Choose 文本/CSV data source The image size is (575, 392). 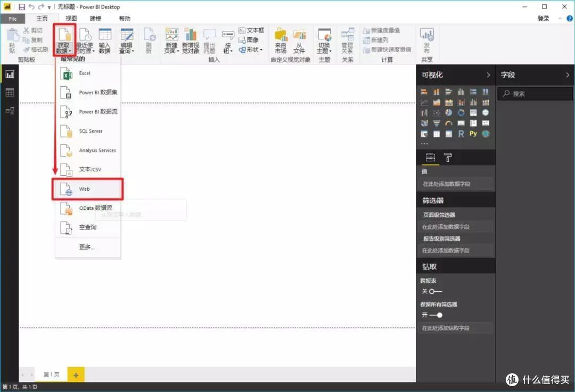point(88,170)
